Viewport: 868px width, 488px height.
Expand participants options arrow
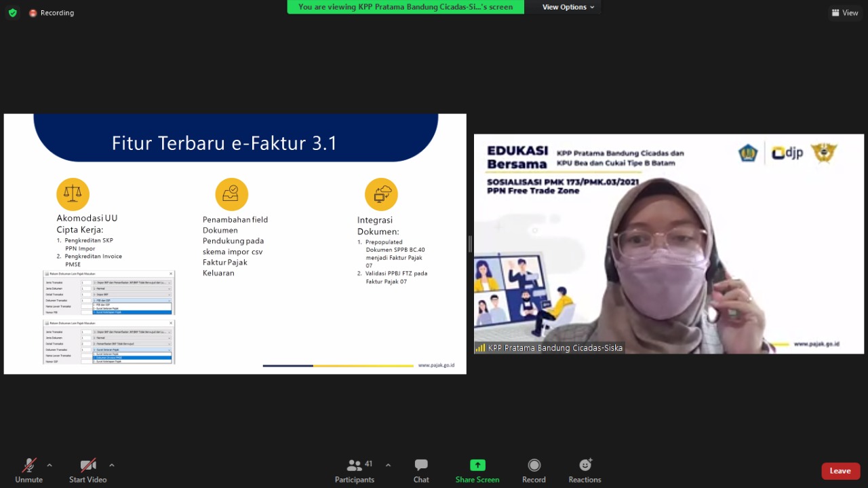tap(388, 465)
